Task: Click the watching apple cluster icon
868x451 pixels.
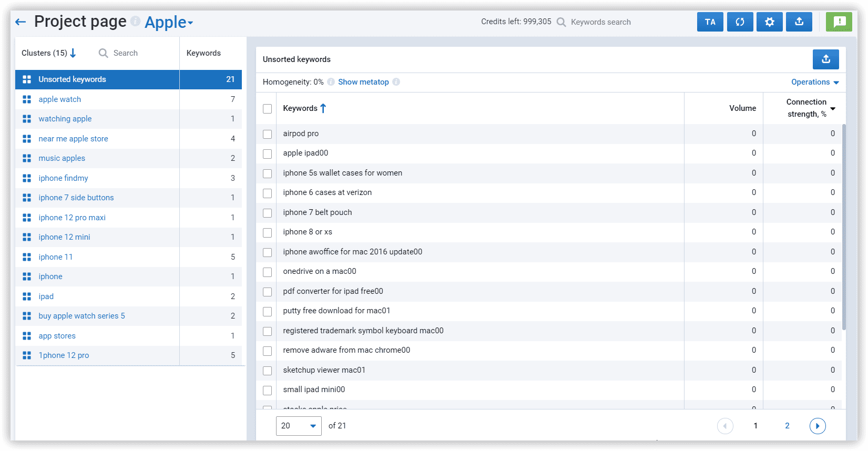Action: [x=27, y=119]
